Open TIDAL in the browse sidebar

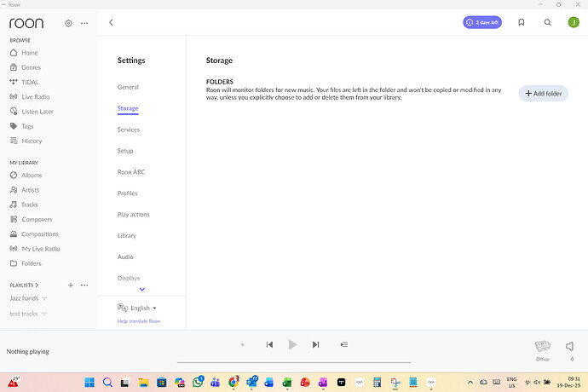[32, 82]
